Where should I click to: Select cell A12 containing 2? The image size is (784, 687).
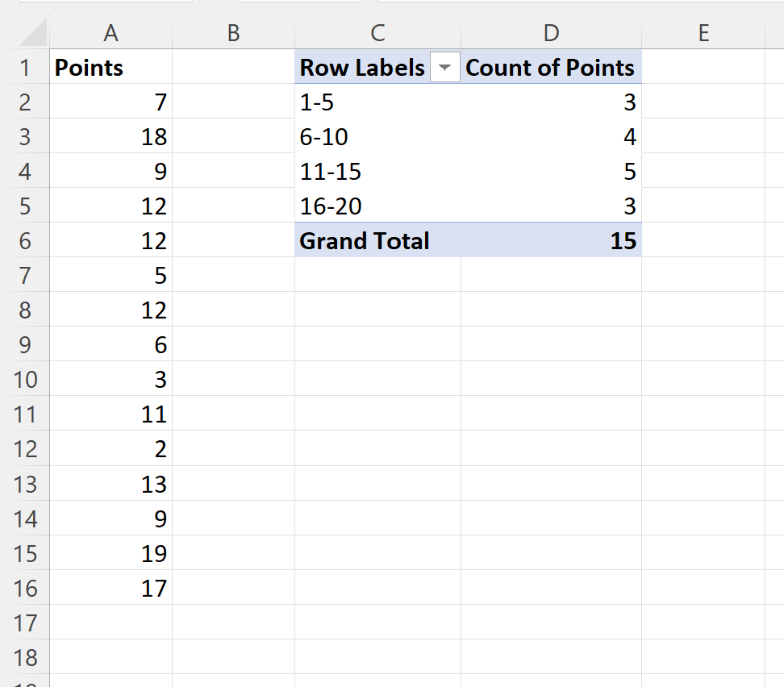pos(111,449)
